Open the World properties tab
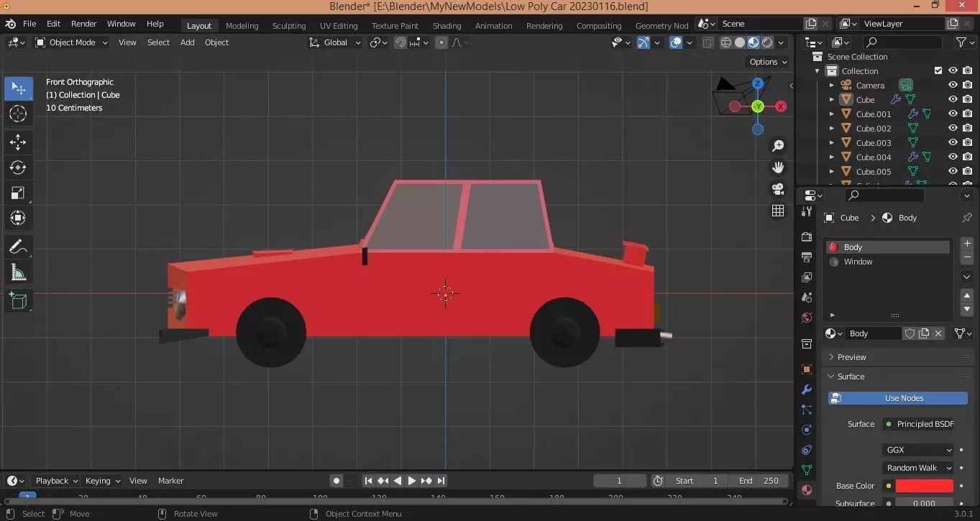Viewport: 980px width, 521px height. 807,318
